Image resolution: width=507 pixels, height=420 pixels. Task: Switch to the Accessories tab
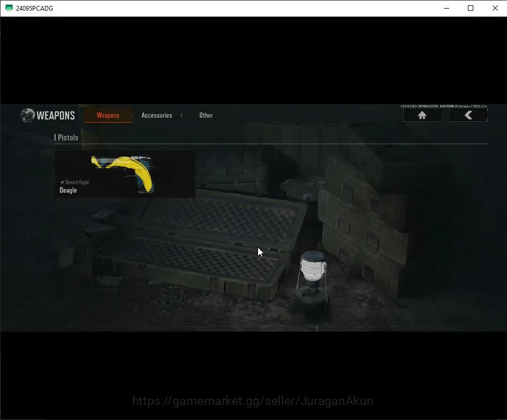tap(157, 116)
